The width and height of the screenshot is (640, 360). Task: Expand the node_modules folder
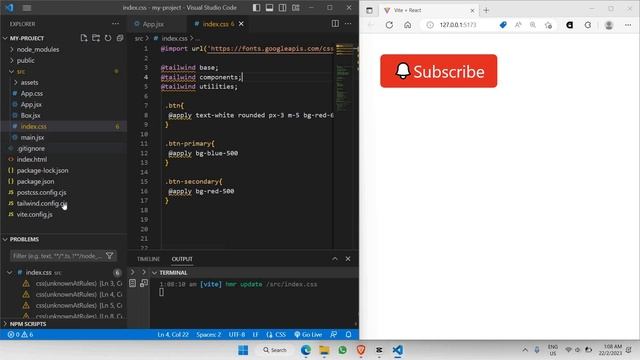click(38, 49)
